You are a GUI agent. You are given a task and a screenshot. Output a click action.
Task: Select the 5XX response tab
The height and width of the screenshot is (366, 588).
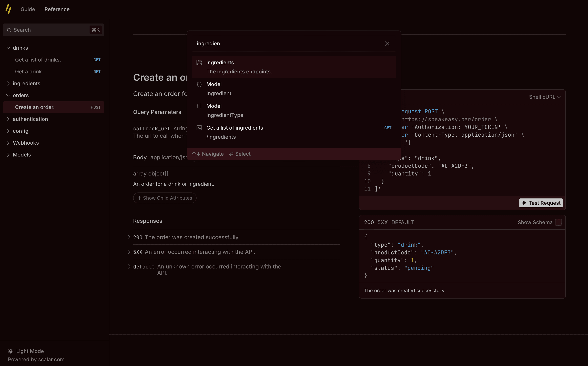382,222
